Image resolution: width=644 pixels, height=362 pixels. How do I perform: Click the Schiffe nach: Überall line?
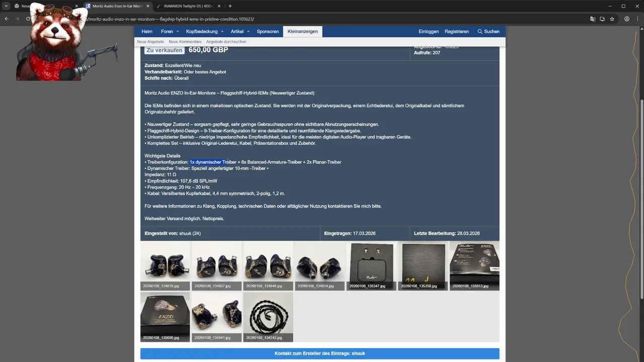coord(167,78)
